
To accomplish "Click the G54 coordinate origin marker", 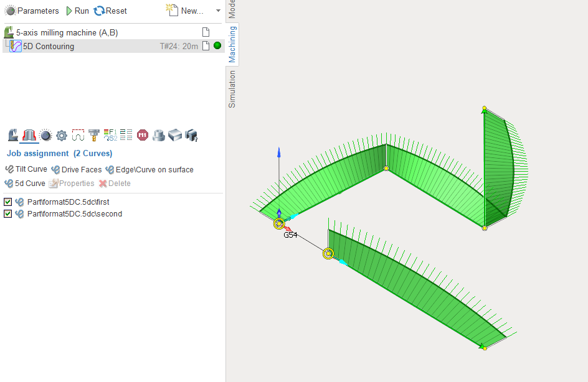I will click(278, 224).
